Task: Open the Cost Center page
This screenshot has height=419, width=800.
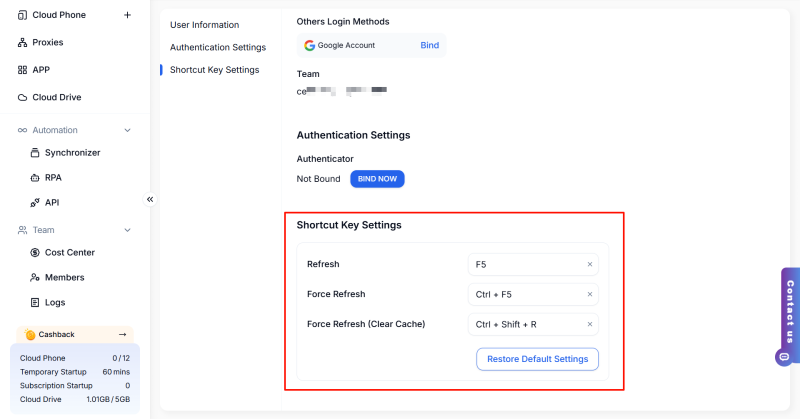Action: click(x=69, y=253)
